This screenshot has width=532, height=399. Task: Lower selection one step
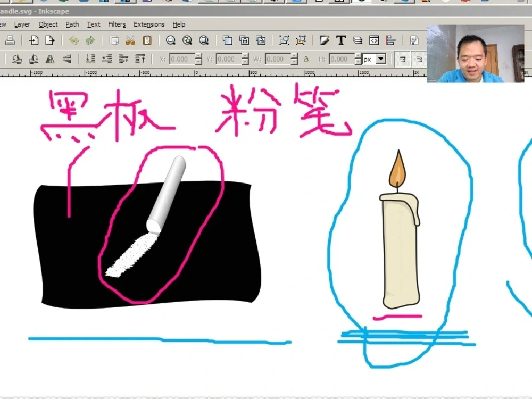click(x=107, y=60)
